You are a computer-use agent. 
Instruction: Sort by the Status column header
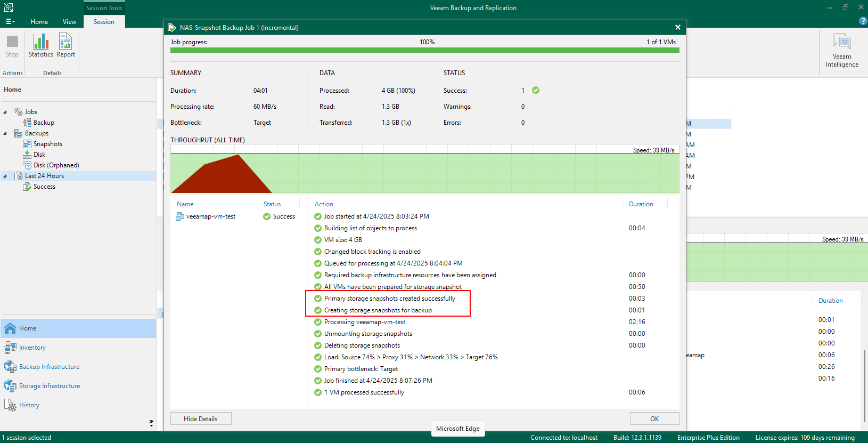click(x=272, y=204)
